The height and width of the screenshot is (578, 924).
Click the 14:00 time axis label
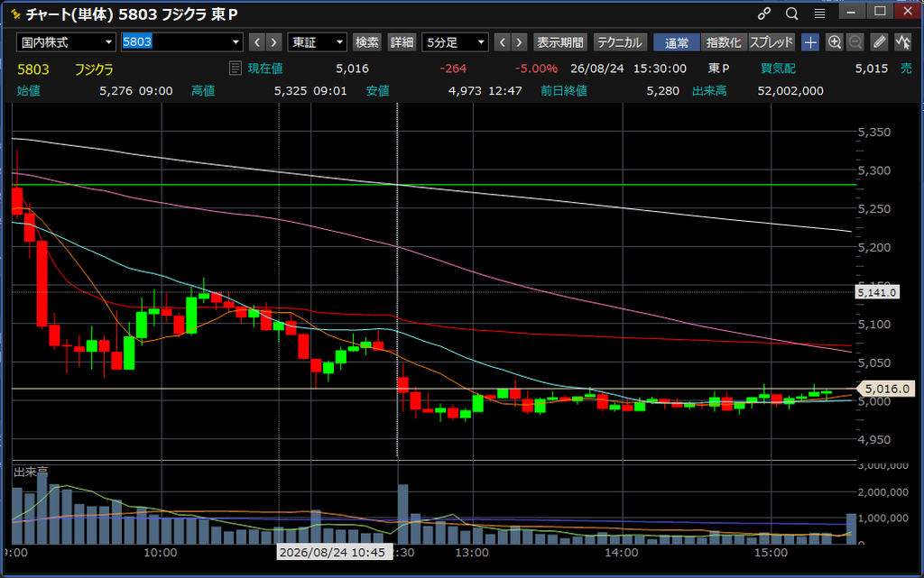coord(622,552)
